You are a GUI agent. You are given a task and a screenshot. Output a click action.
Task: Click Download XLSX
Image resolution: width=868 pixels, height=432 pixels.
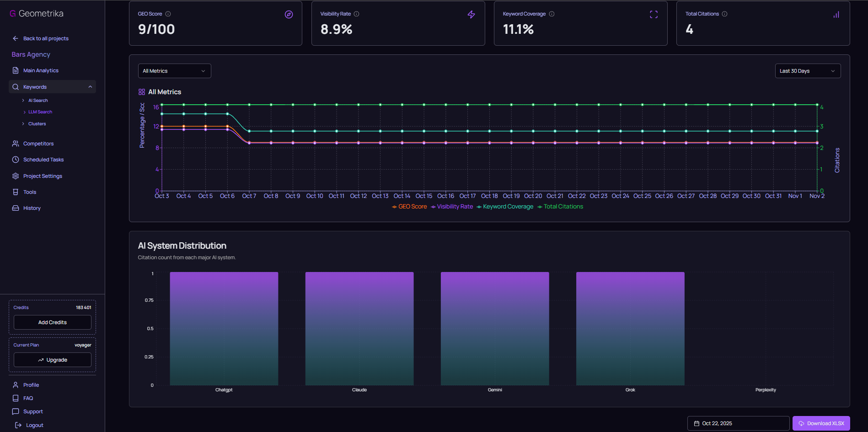point(821,423)
